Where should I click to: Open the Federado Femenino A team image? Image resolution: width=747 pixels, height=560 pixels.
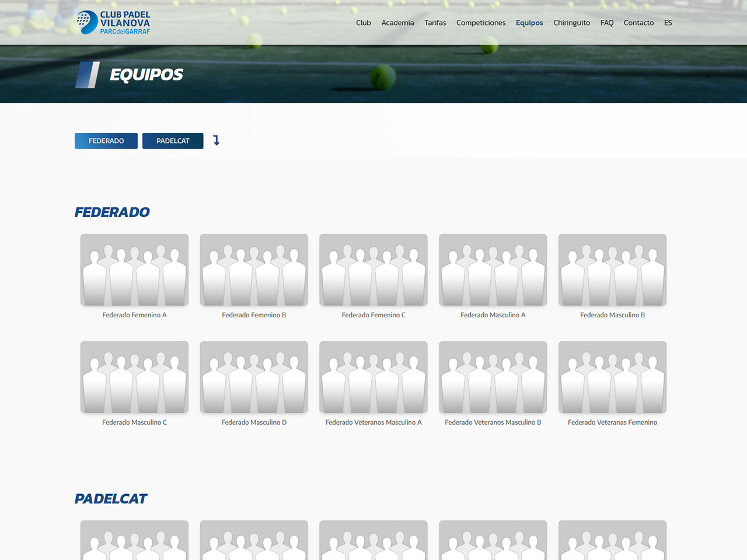[134, 270]
